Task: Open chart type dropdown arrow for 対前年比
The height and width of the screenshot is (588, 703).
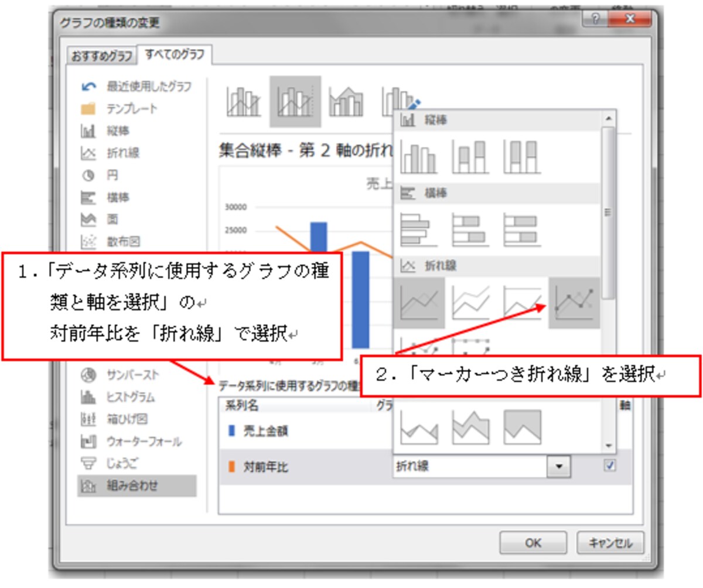Action: 559,466
